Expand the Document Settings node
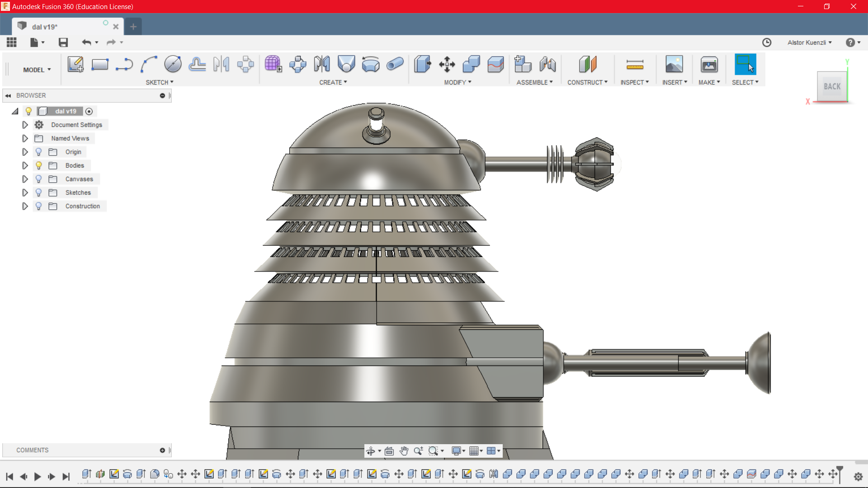 tap(25, 125)
